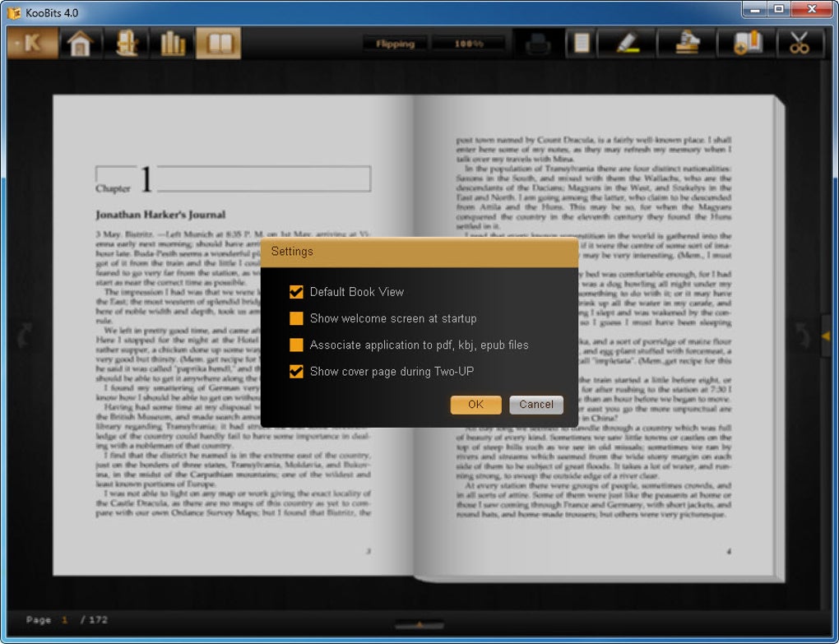The image size is (839, 644).
Task: Minimize the KooBits 4.0 window
Action: coord(755,9)
